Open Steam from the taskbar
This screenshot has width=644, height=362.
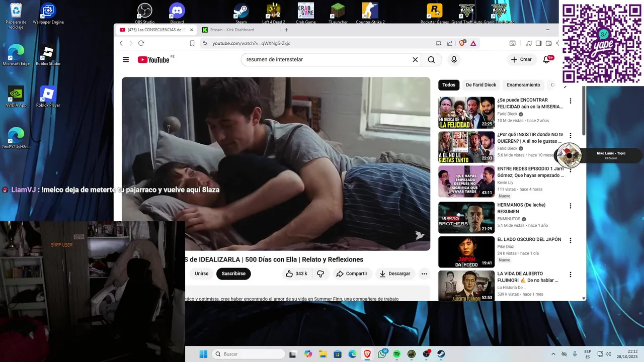441,354
